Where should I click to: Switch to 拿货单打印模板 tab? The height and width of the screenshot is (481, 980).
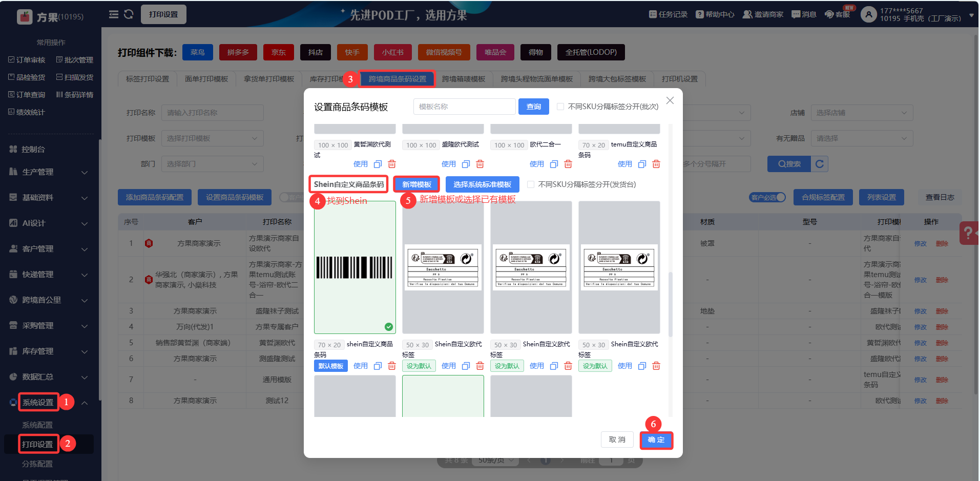click(269, 79)
